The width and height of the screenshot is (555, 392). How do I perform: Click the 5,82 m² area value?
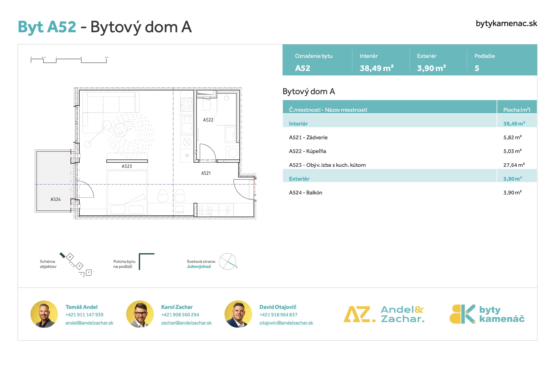point(512,137)
